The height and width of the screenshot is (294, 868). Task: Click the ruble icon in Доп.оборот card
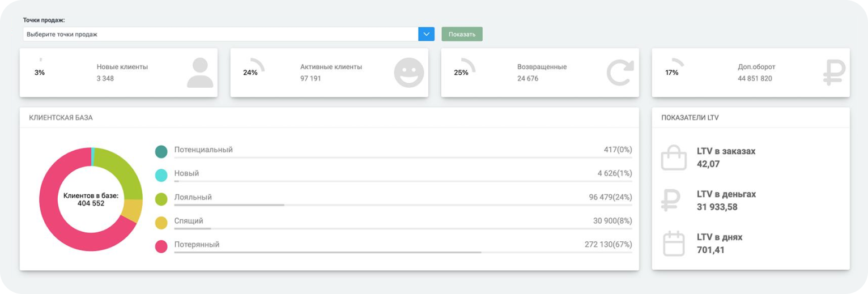(x=833, y=73)
